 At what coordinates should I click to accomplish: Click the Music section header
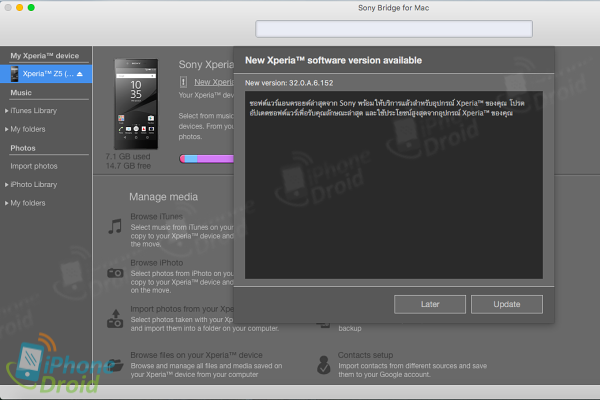coord(21,93)
